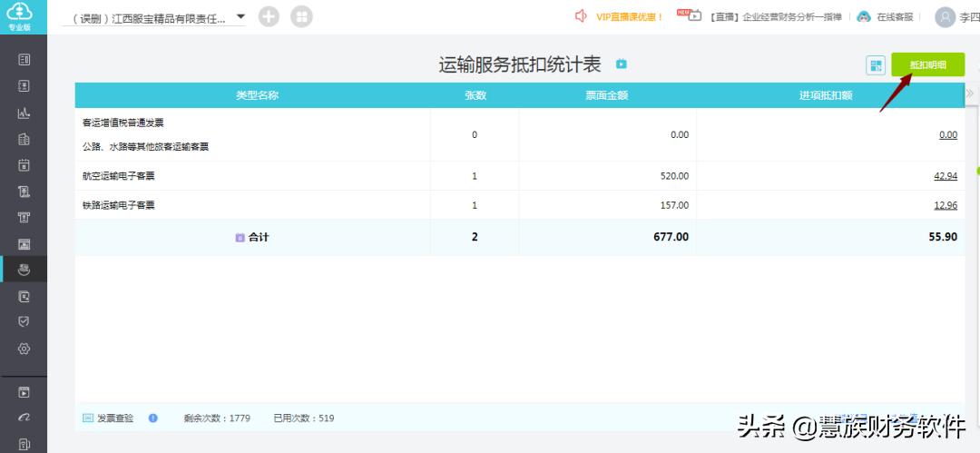This screenshot has height=453, width=980.
Task: Open the VIP直播课优惠 promotion link
Action: 630,17
